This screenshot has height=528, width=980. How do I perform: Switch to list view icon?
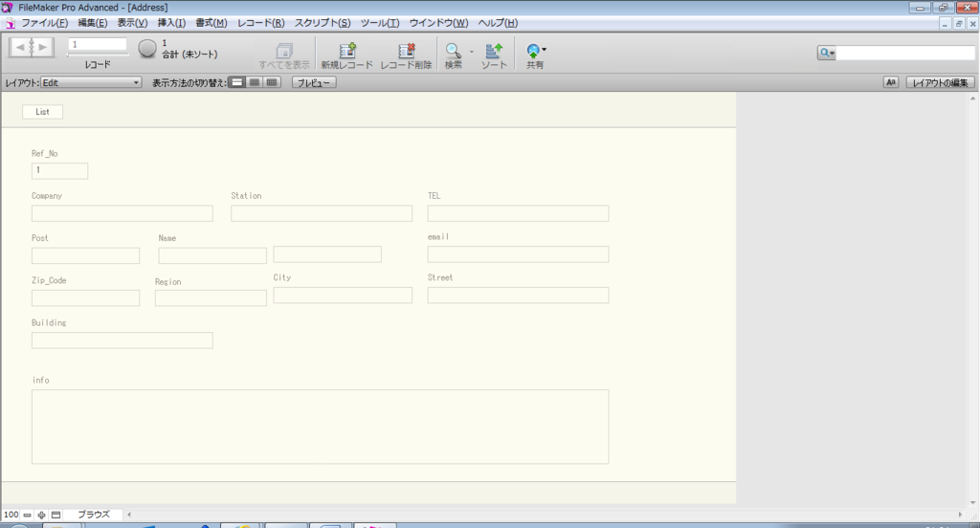click(255, 82)
